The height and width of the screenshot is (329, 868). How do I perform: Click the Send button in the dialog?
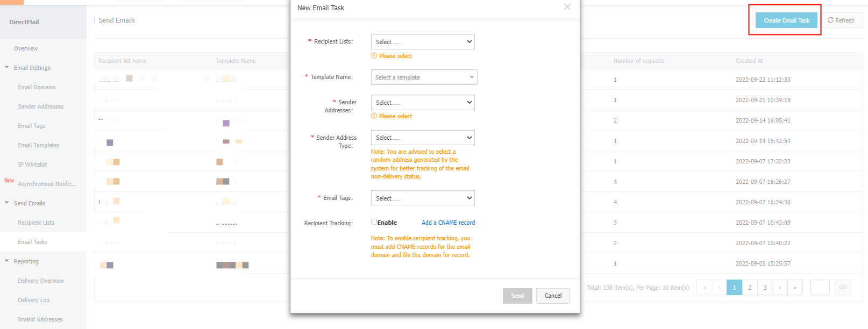click(517, 296)
